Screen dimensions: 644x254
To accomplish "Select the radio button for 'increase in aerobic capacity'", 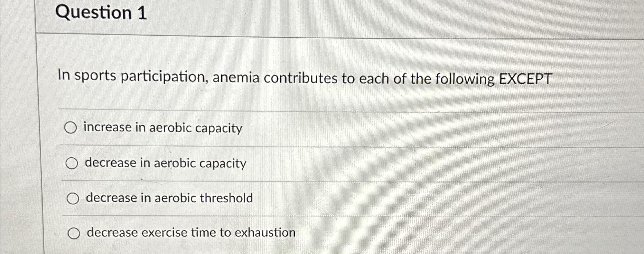I will (x=72, y=128).
